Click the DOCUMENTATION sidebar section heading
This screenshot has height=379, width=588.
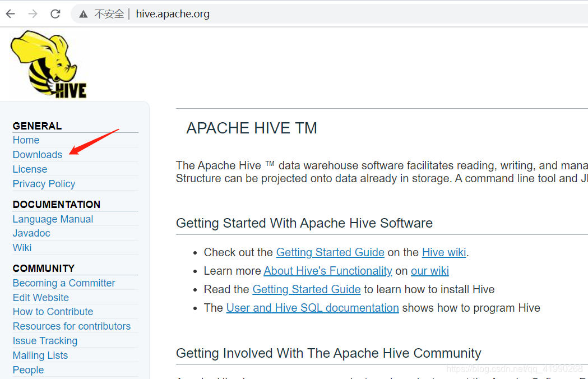coord(57,205)
